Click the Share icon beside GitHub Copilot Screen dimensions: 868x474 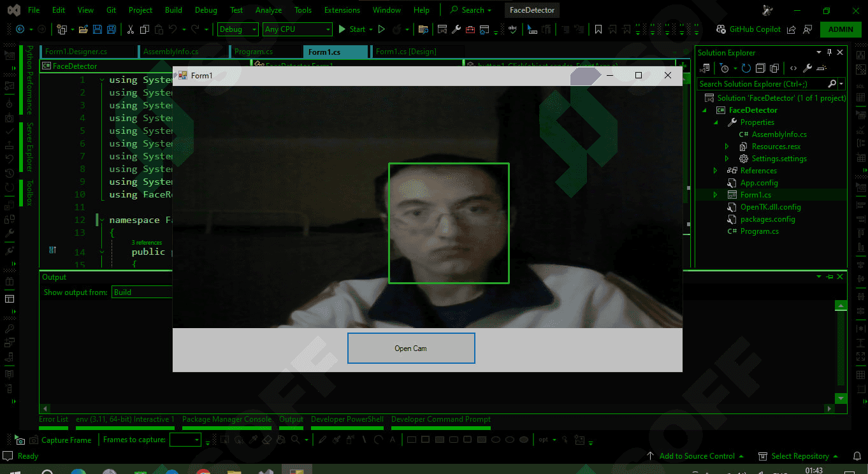click(x=792, y=29)
